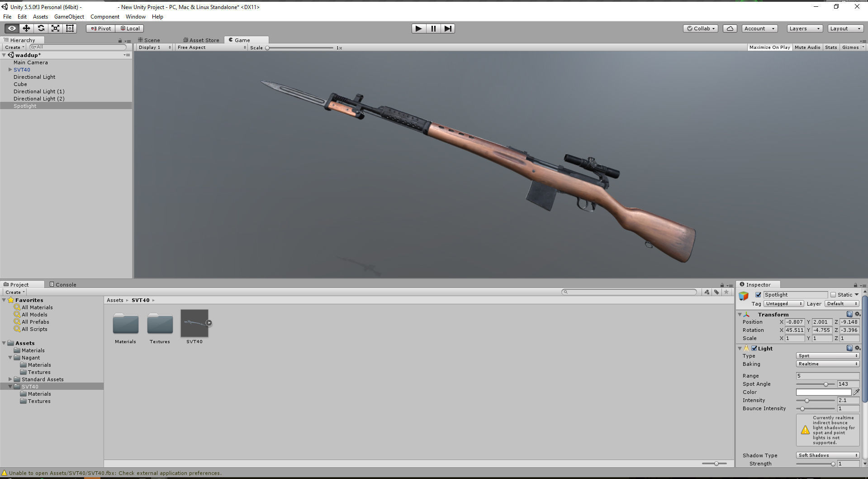
Task: Click the Light Color swatch
Action: click(824, 392)
